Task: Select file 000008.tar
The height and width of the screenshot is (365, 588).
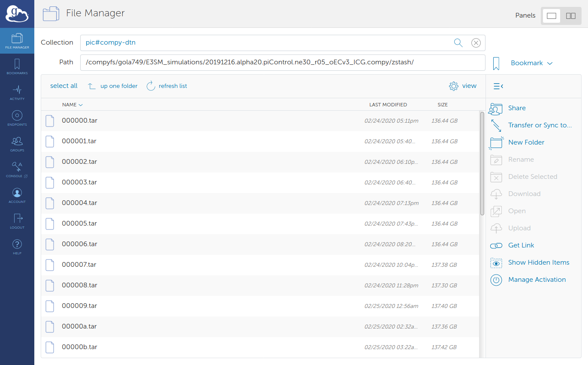Action: click(260, 286)
